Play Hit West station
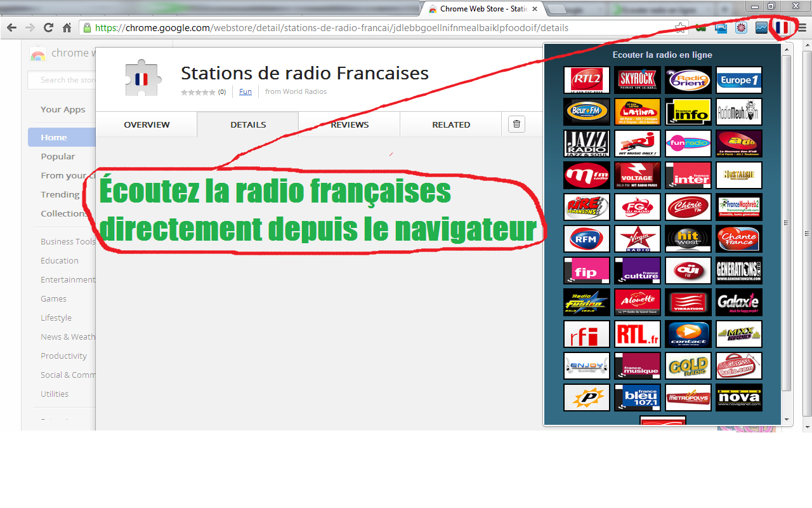The height and width of the screenshot is (508, 812). 688,239
